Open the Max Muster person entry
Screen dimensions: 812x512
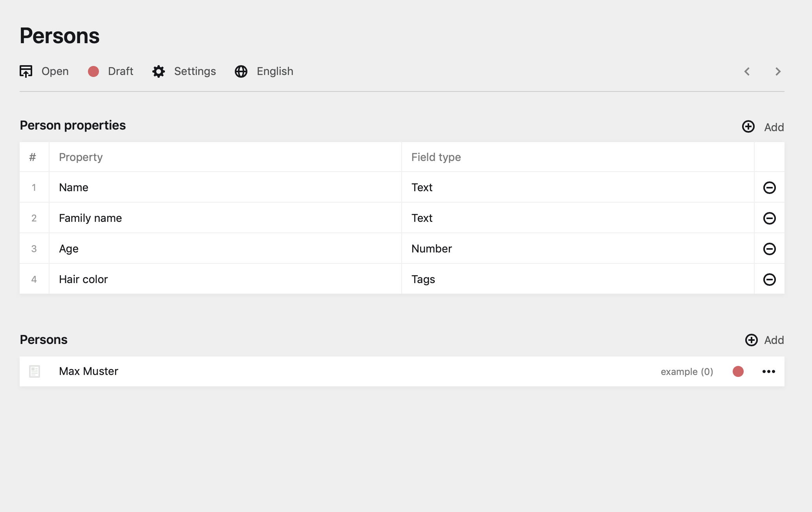(x=89, y=371)
